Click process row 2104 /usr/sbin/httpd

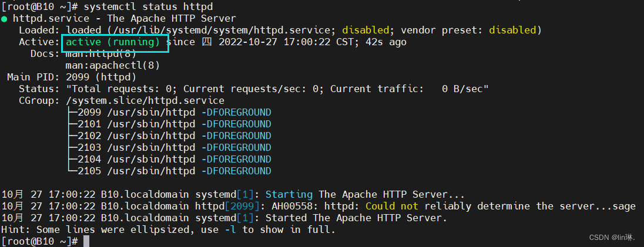pyautogui.click(x=169, y=159)
